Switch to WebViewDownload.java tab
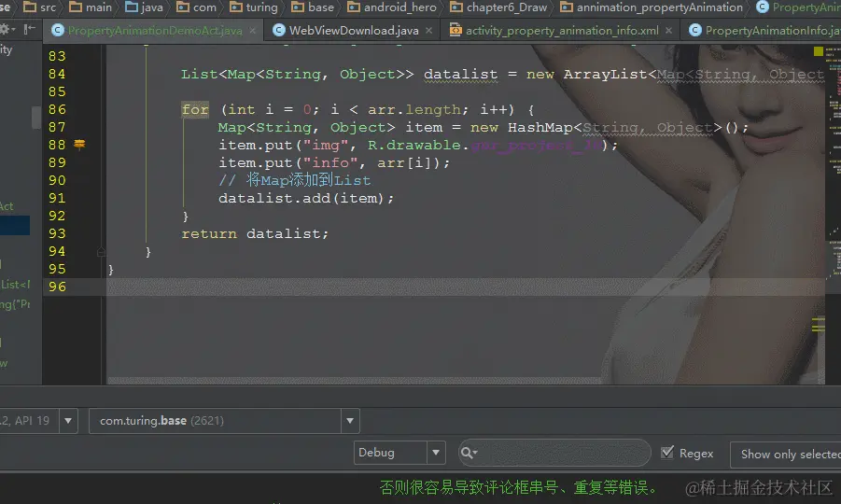 pyautogui.click(x=354, y=31)
